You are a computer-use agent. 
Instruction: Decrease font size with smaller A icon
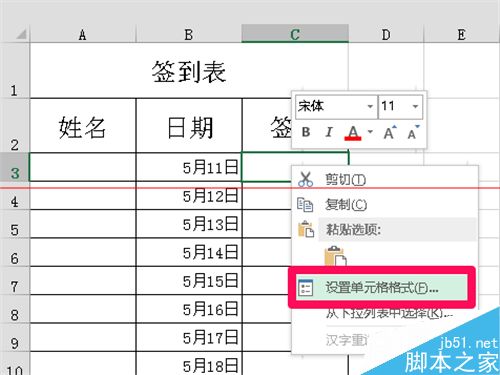[x=413, y=132]
